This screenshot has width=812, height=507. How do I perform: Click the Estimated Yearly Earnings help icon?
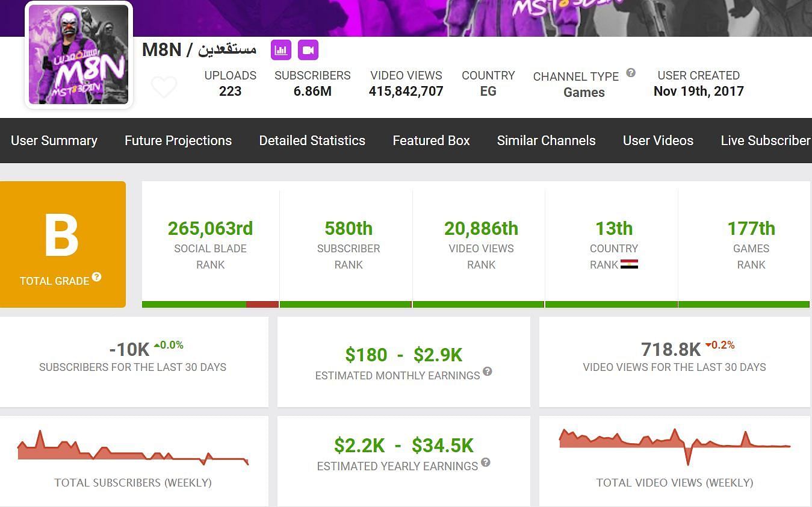pos(486,462)
